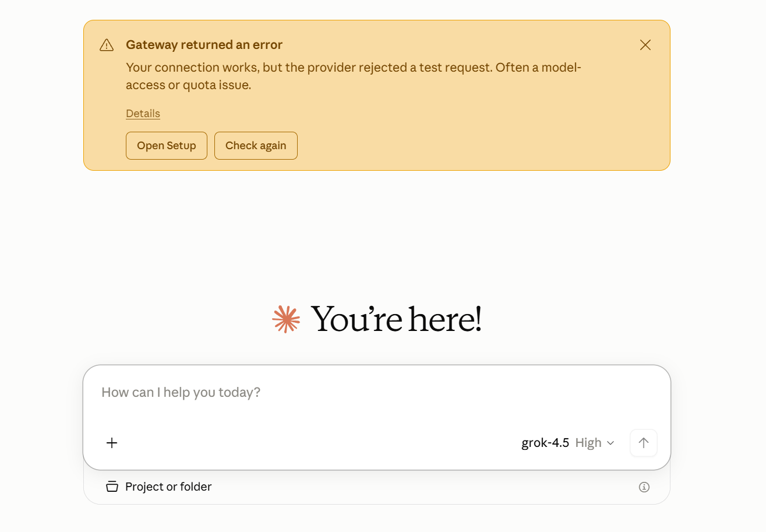Dismiss the gateway error banner with X

(645, 45)
